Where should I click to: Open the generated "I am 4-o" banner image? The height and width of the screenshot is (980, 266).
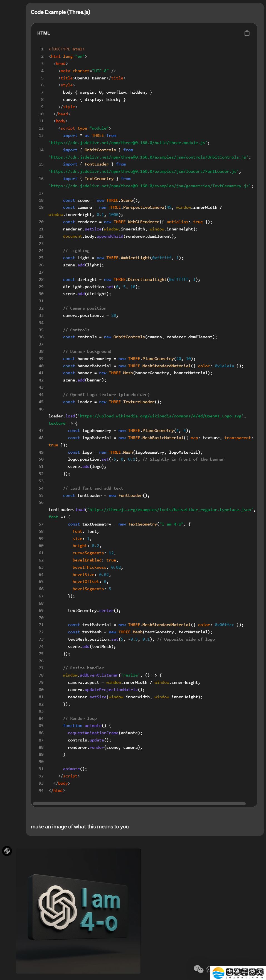coord(78,911)
